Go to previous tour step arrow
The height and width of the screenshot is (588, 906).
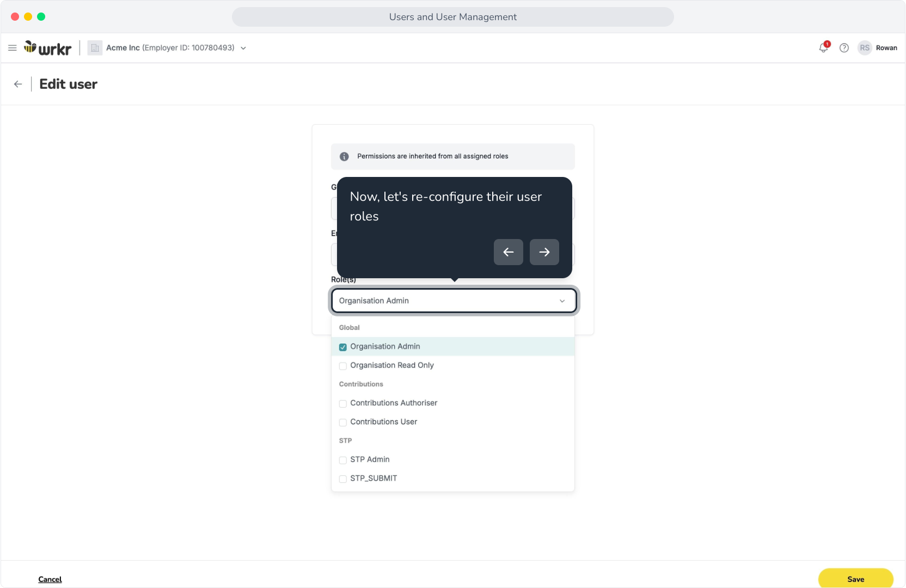coord(509,252)
